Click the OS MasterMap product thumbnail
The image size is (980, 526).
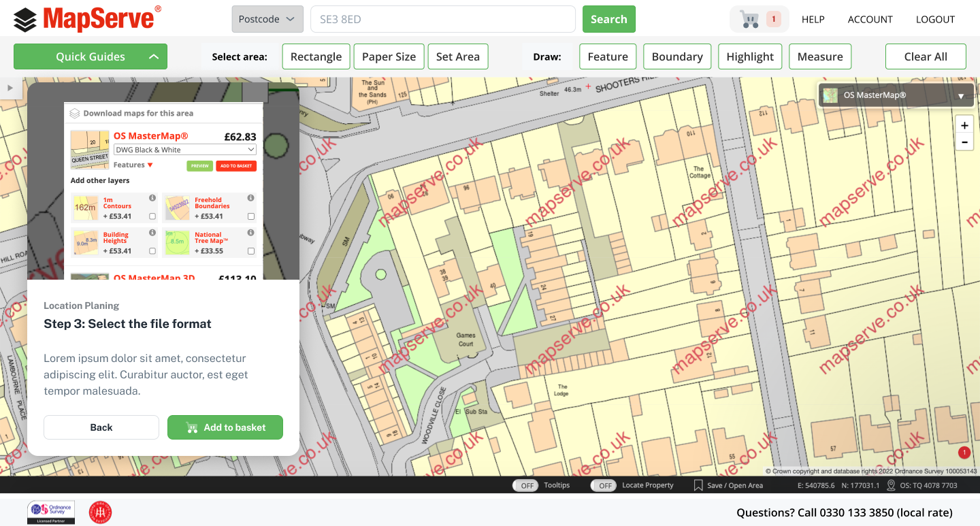click(90, 150)
